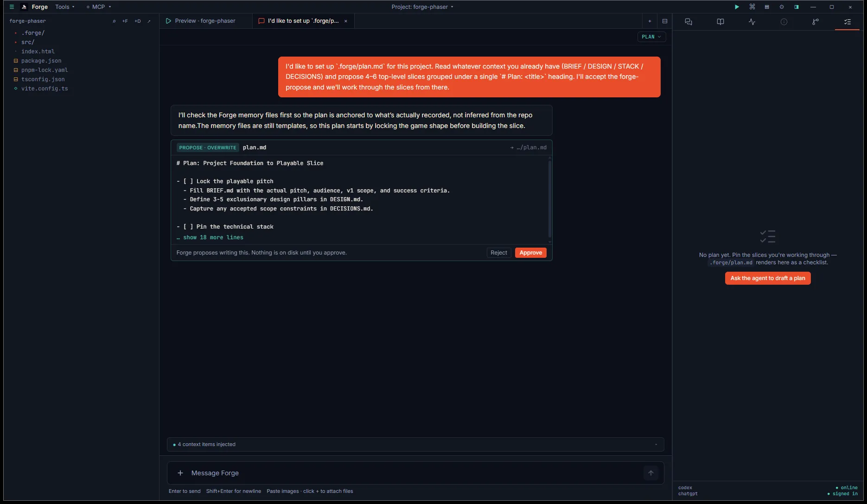Open the Tools dropdown menu
This screenshot has height=504, width=867.
click(64, 7)
